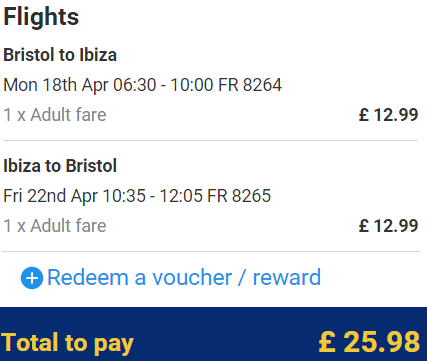Click divider line below return flight

[211, 252]
